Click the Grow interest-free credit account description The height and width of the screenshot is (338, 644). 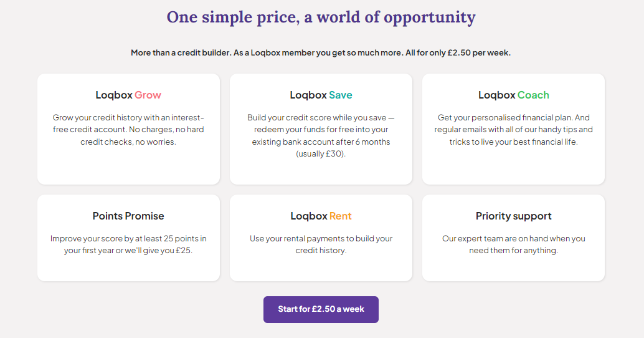click(128, 130)
